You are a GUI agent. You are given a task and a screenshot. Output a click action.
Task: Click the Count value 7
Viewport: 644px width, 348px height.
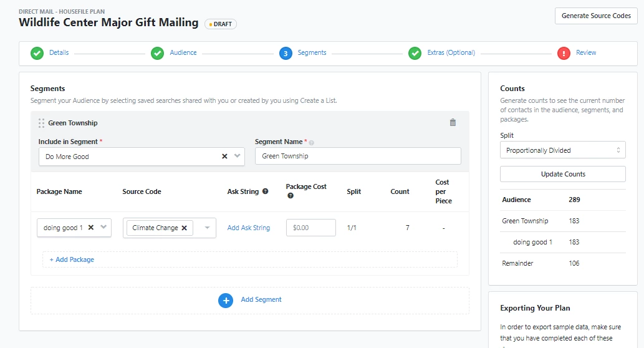tap(408, 228)
